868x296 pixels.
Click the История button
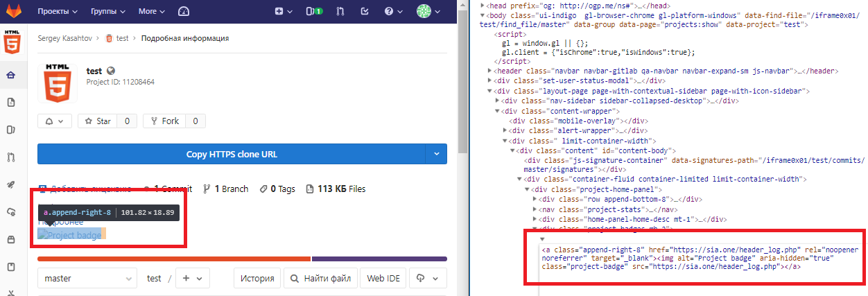(256, 278)
